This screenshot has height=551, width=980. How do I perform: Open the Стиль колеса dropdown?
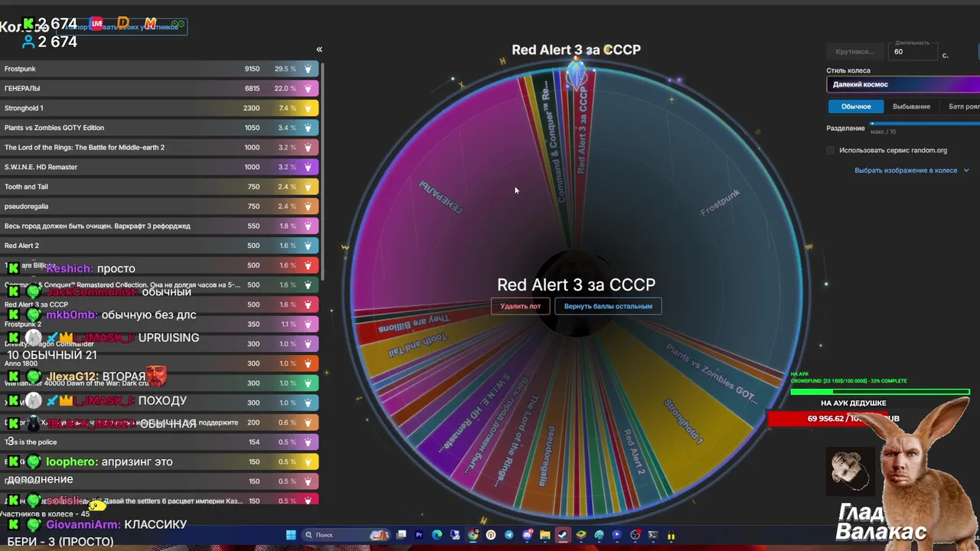point(903,84)
